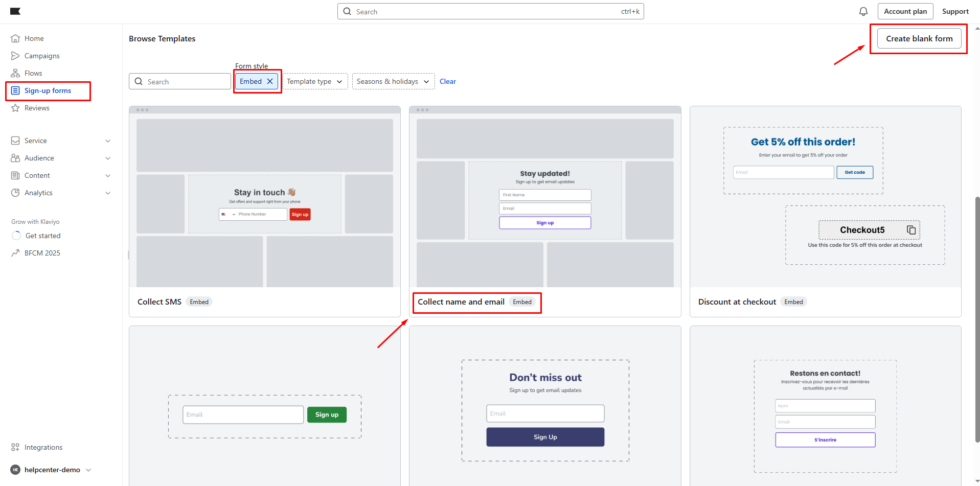
Task: Open the helpcenter-demo account menu
Action: point(51,470)
